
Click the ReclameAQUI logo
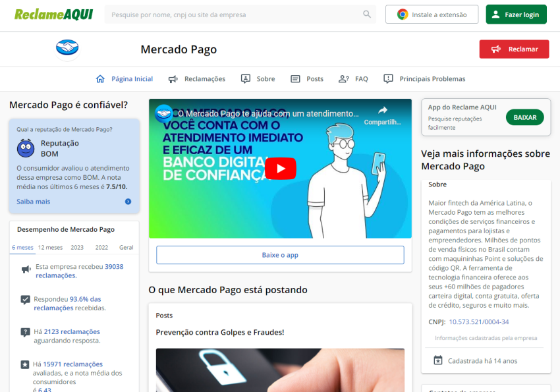53,14
